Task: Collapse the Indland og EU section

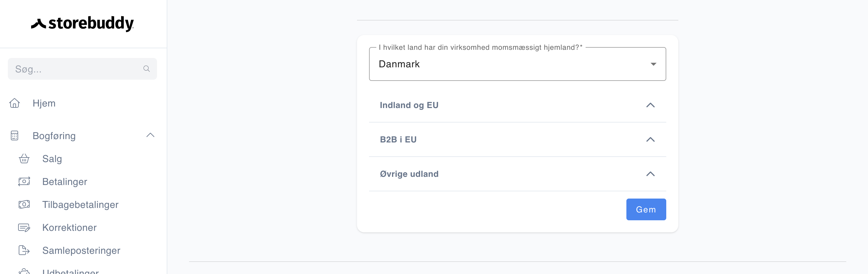Action: click(650, 105)
